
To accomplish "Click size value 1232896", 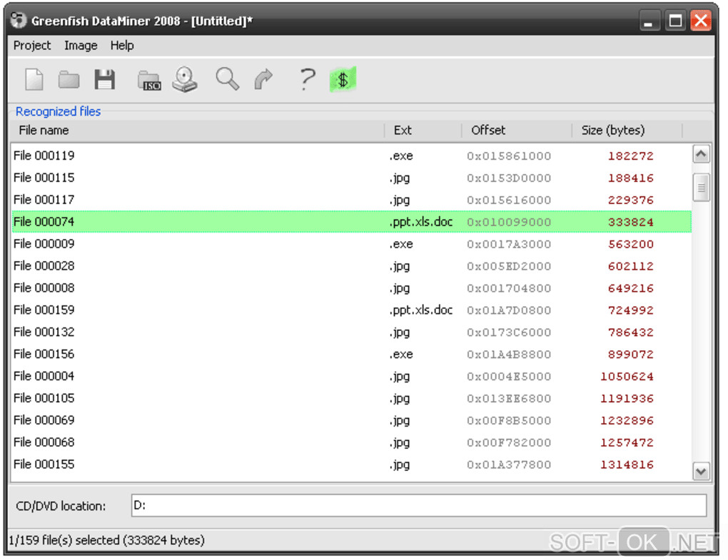I will tap(627, 420).
